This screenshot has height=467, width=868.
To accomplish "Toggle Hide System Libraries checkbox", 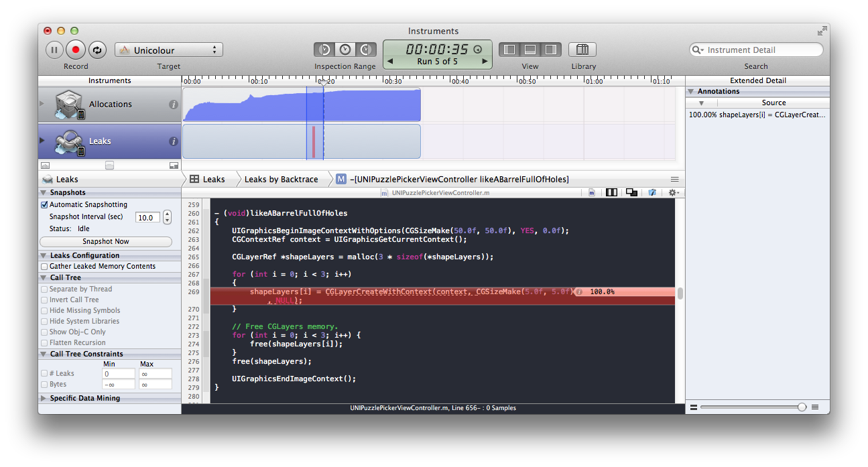I will coord(44,322).
